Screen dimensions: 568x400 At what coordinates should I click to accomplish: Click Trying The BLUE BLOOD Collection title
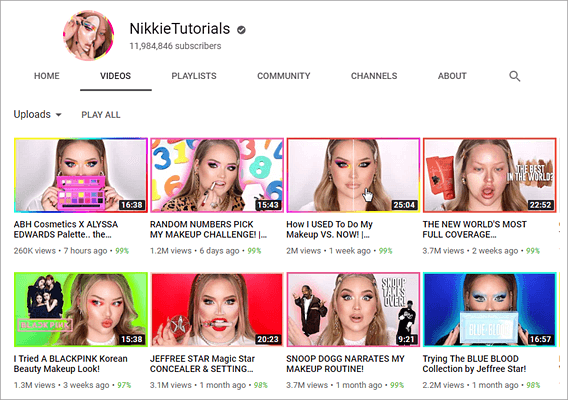tap(474, 364)
